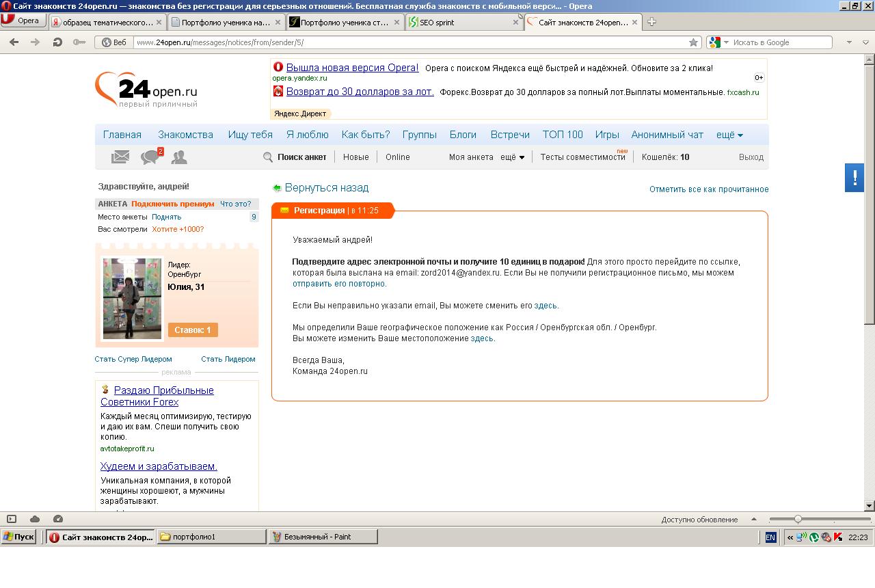Screen dimensions: 875x588
Task: Click the 24open.ru address bar URL
Action: (410, 42)
